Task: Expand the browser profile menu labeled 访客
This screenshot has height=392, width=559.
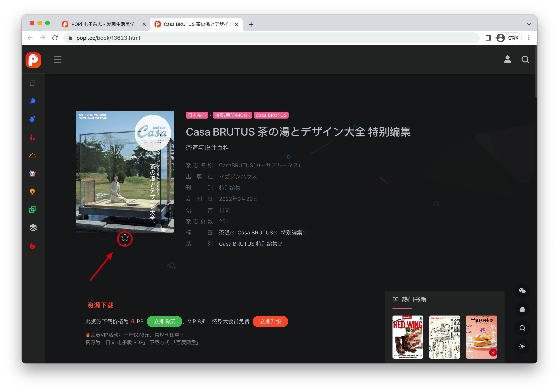Action: (509, 38)
